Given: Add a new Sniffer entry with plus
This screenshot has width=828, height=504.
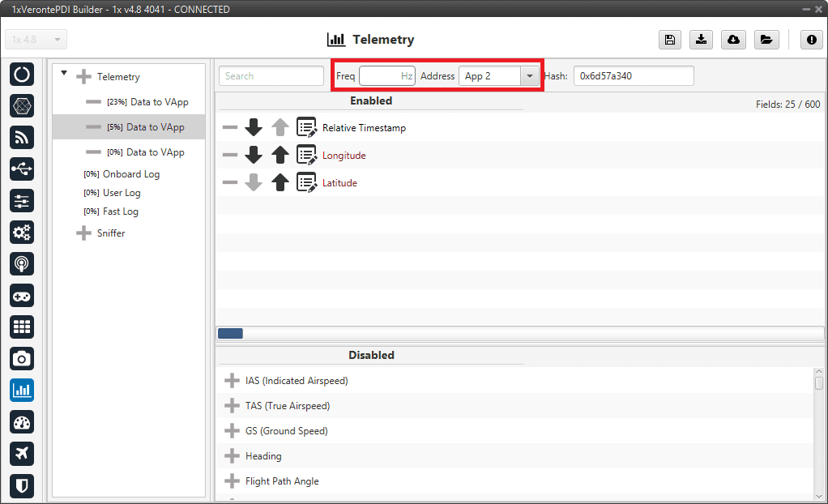Looking at the screenshot, I should [x=83, y=233].
